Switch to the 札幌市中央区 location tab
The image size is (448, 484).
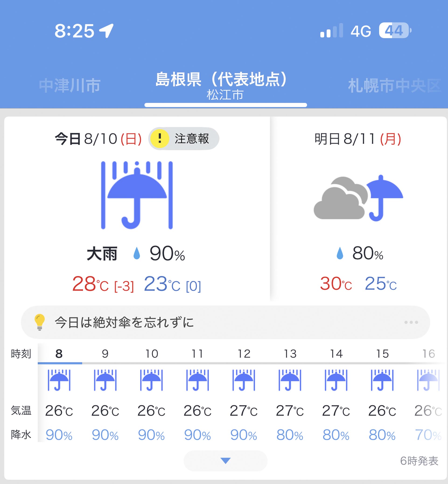pyautogui.click(x=395, y=86)
